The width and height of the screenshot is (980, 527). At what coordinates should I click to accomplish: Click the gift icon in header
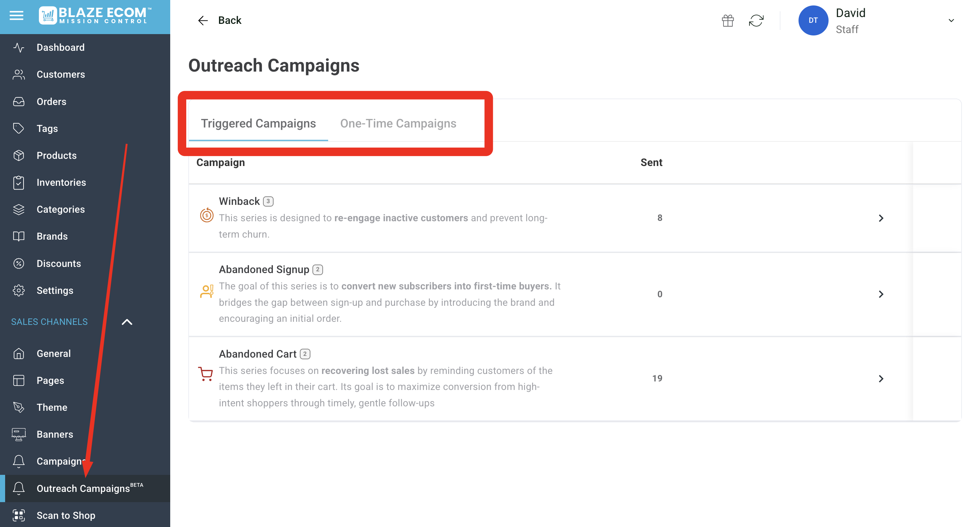tap(727, 20)
